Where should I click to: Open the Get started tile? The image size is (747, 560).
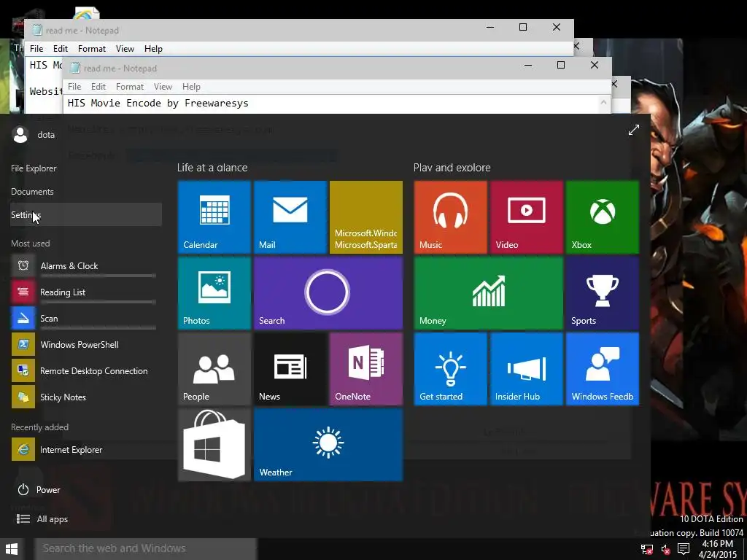(451, 368)
